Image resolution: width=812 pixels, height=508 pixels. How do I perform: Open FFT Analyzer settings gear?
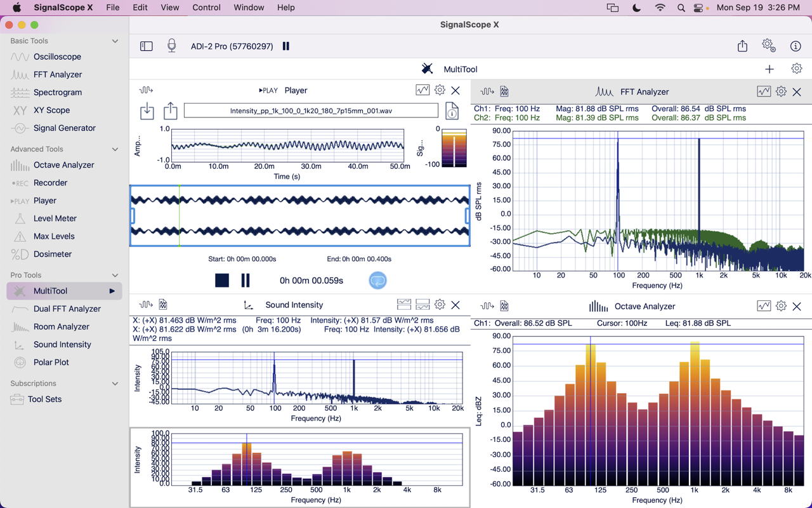pos(781,91)
